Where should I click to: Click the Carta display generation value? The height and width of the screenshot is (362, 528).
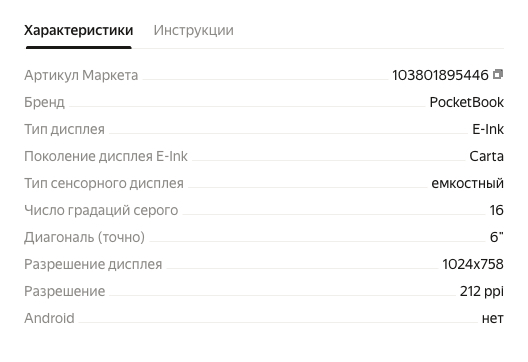click(486, 156)
